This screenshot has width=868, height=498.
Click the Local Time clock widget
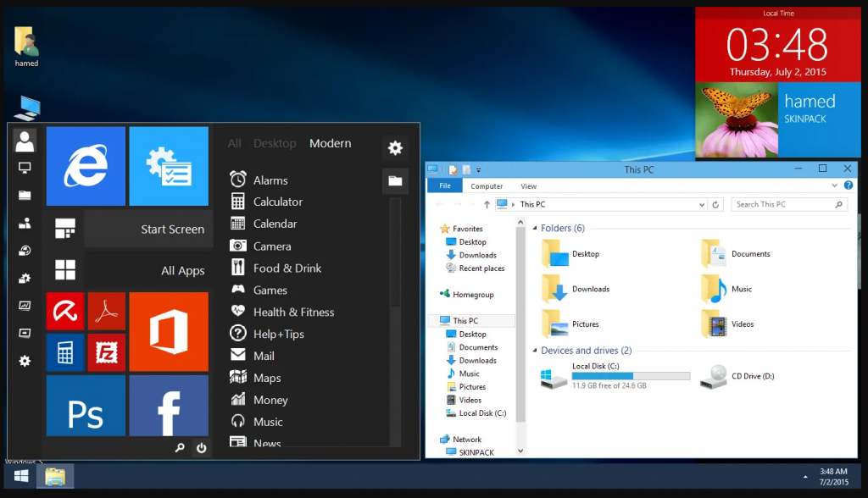pos(778,44)
